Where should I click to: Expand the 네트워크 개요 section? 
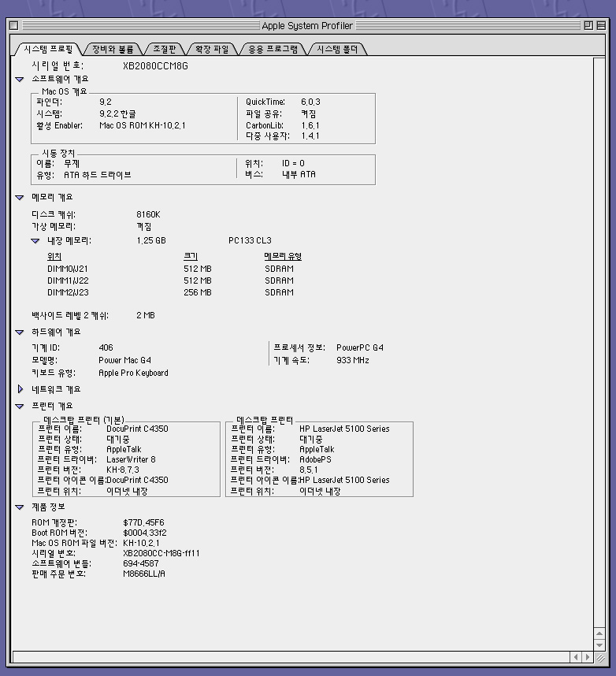(20, 389)
